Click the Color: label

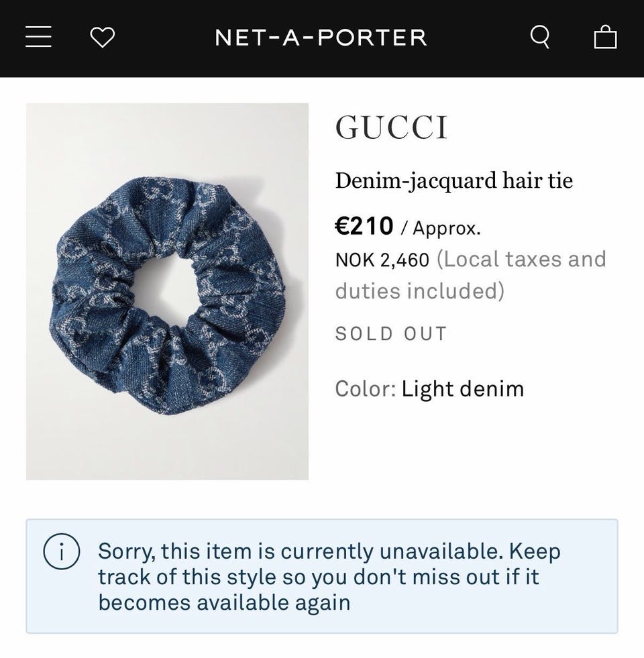365,389
